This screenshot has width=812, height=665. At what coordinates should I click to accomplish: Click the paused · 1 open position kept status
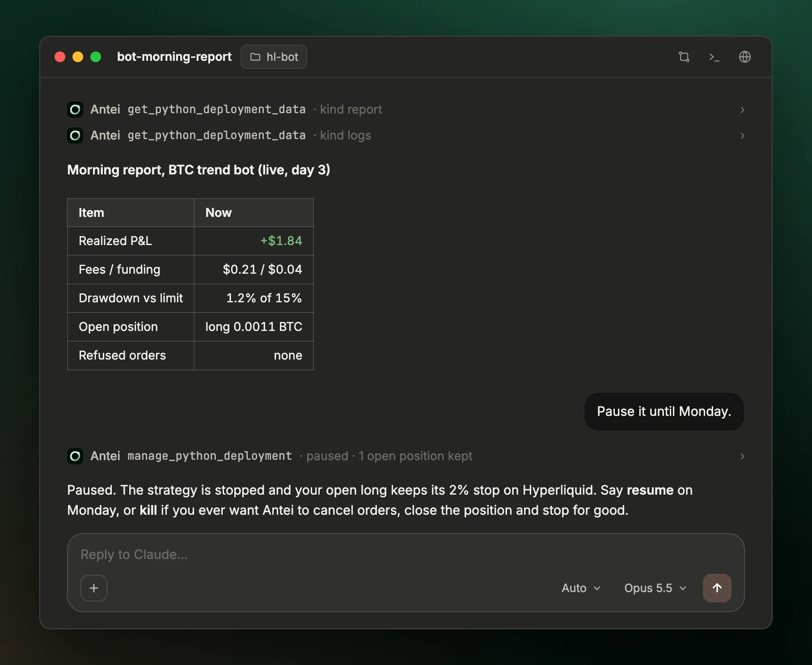(389, 456)
